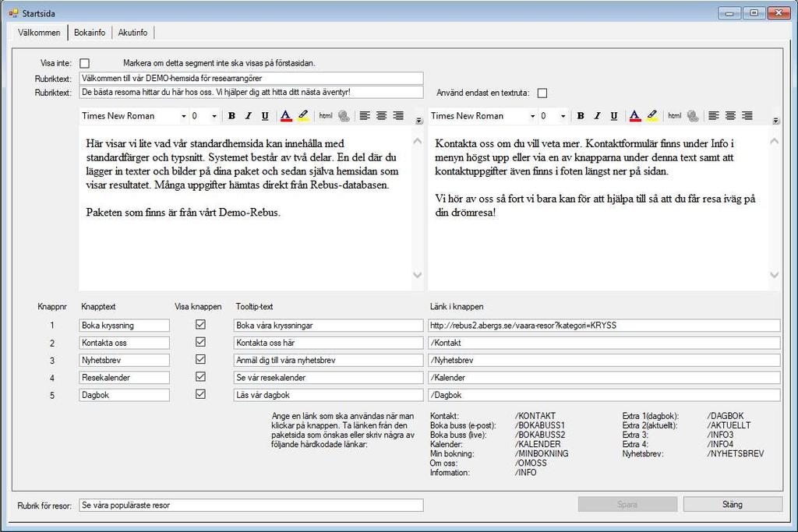Align text left in the right editor
The width and height of the screenshot is (798, 532).
pyautogui.click(x=714, y=116)
